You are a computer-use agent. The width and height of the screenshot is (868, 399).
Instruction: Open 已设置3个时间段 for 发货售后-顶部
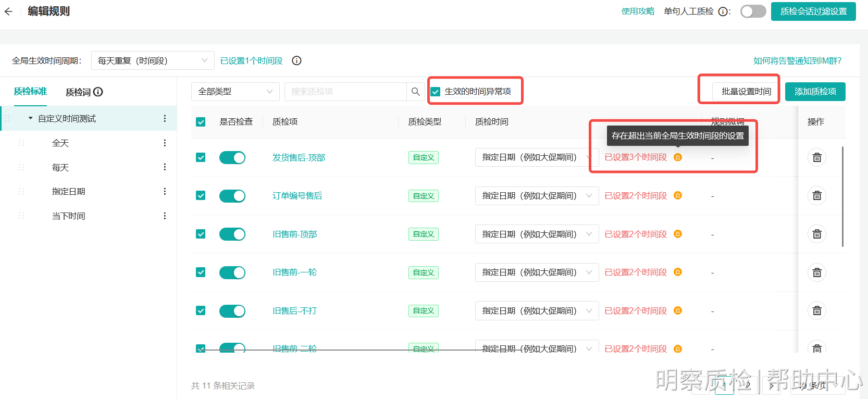(636, 157)
